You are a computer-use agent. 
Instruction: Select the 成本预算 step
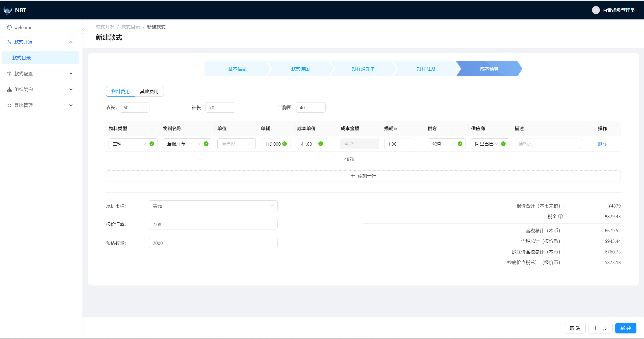click(x=489, y=69)
